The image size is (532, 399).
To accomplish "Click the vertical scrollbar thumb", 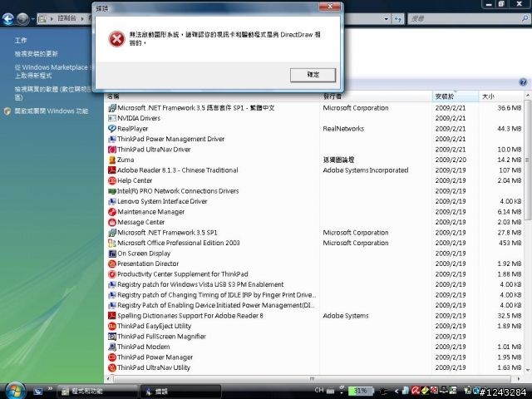I will pos(527,160).
